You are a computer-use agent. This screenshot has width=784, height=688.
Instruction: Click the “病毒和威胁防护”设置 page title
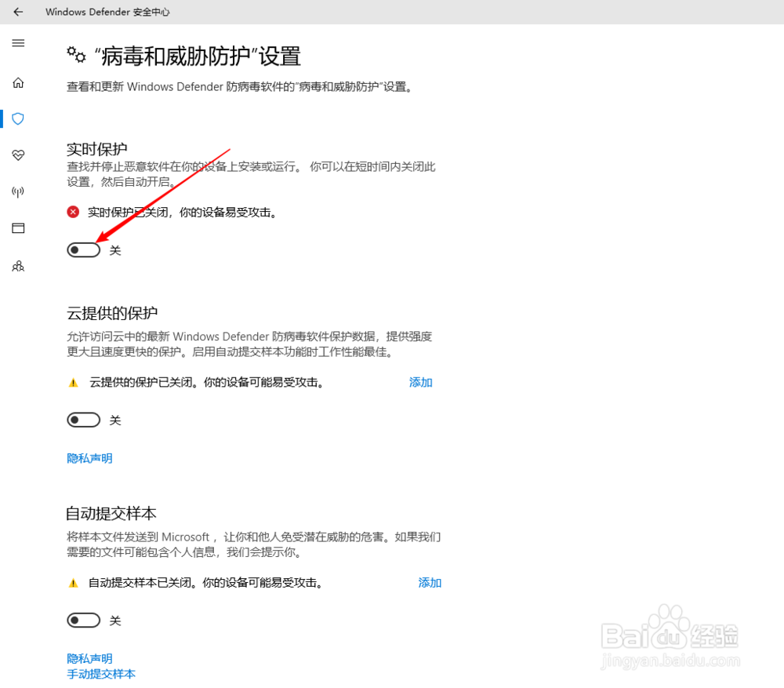click(198, 56)
